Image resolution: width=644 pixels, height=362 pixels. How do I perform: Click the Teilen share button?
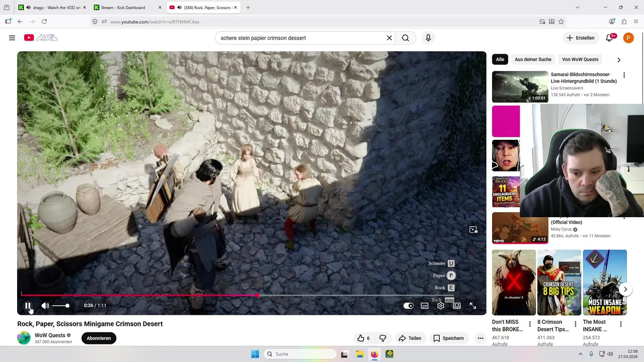tap(410, 338)
